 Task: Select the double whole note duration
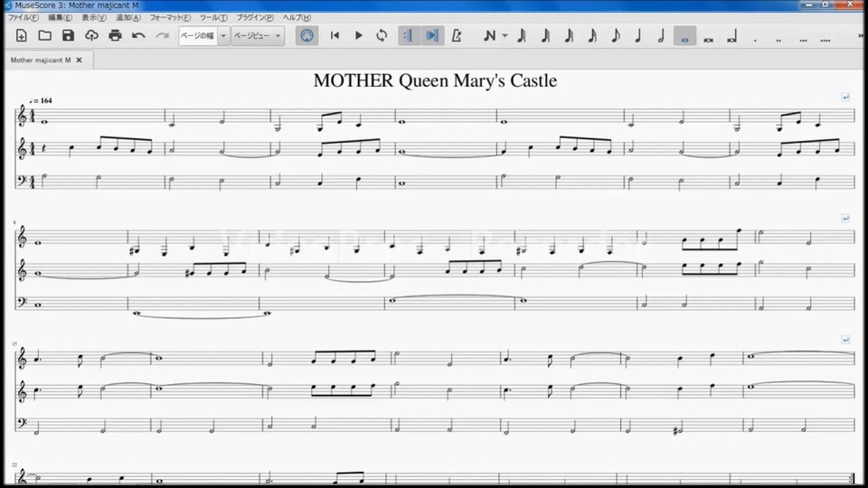tap(708, 39)
